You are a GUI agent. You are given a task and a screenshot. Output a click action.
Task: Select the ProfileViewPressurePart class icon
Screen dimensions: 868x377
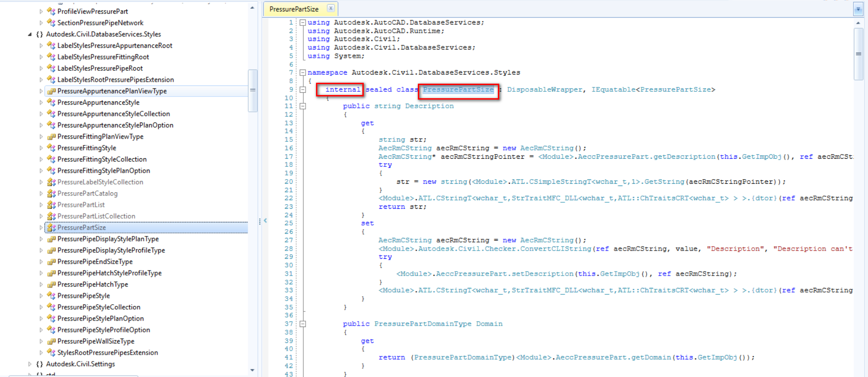click(x=51, y=11)
